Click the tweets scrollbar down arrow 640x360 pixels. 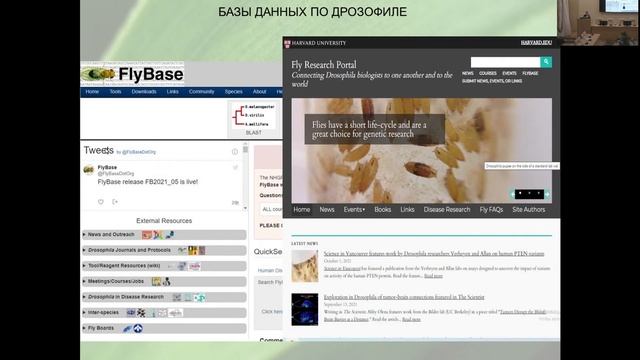(x=245, y=208)
